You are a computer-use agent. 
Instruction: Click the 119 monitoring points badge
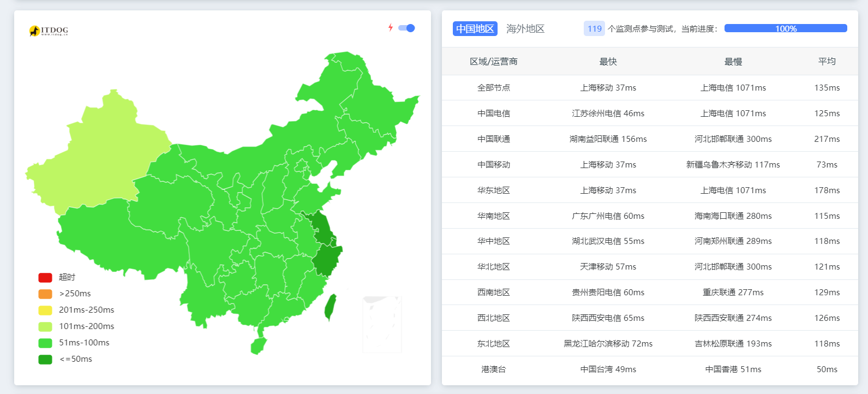pyautogui.click(x=594, y=29)
